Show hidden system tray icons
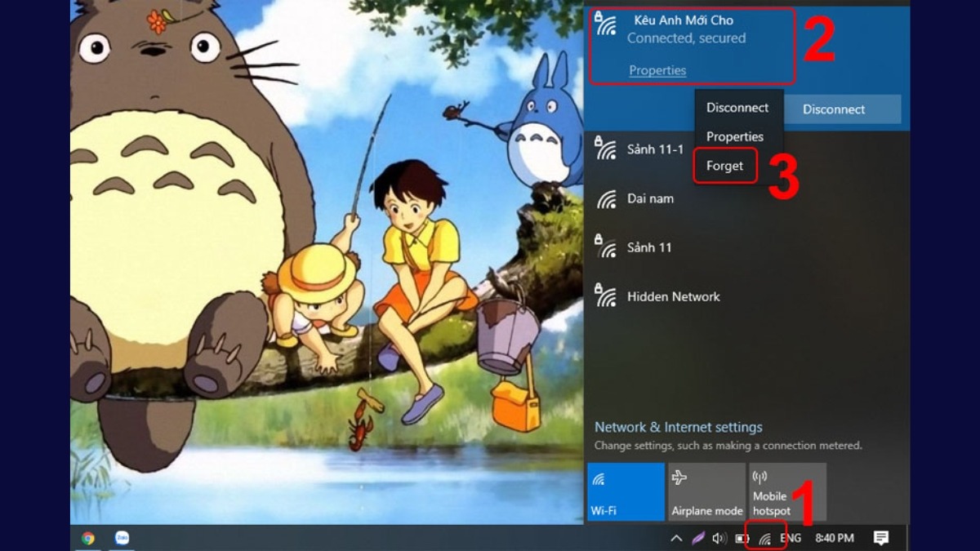 (x=676, y=538)
